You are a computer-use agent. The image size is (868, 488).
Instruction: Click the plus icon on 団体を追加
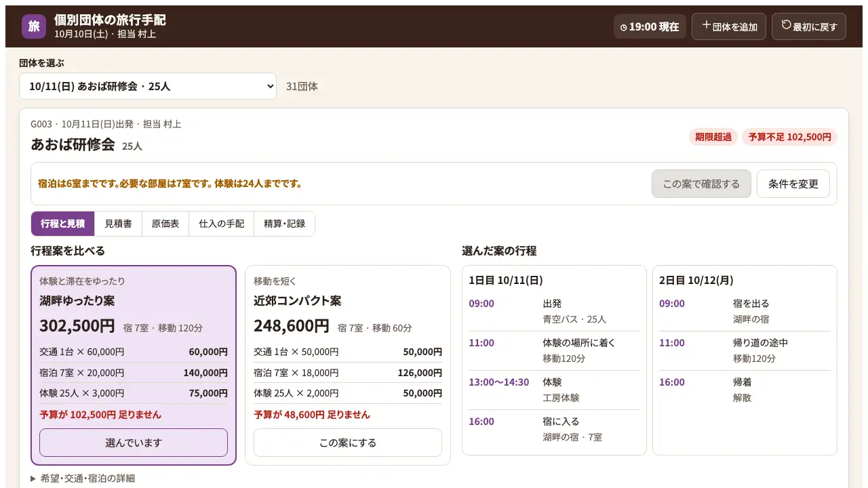(707, 25)
